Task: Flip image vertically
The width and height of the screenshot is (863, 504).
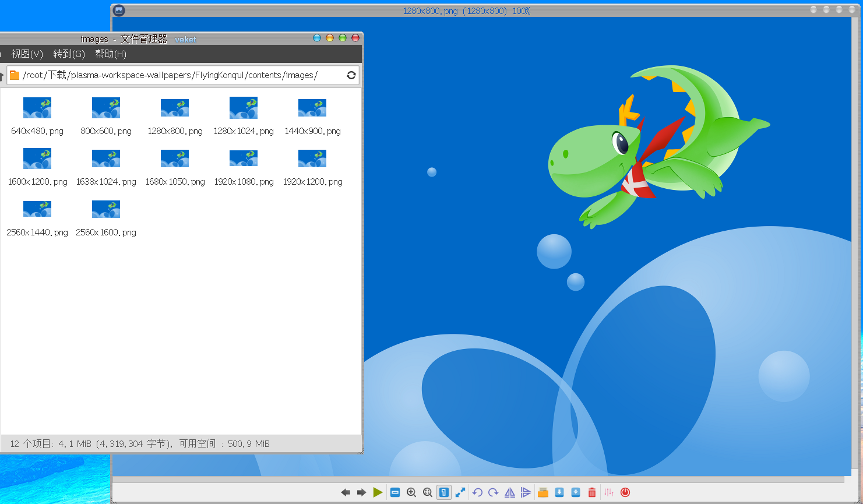Action: [x=526, y=492]
